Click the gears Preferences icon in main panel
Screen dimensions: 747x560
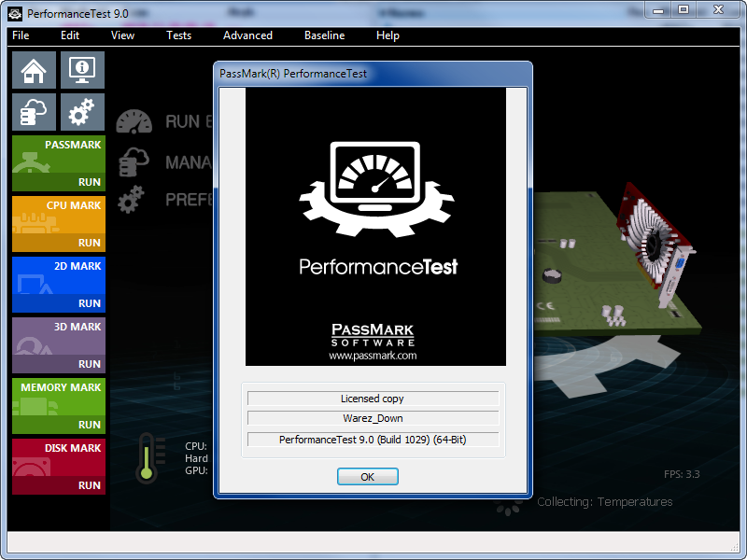(131, 199)
